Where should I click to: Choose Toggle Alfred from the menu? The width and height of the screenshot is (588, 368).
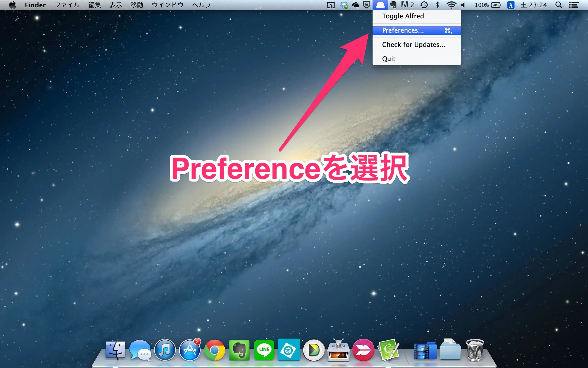pos(416,16)
